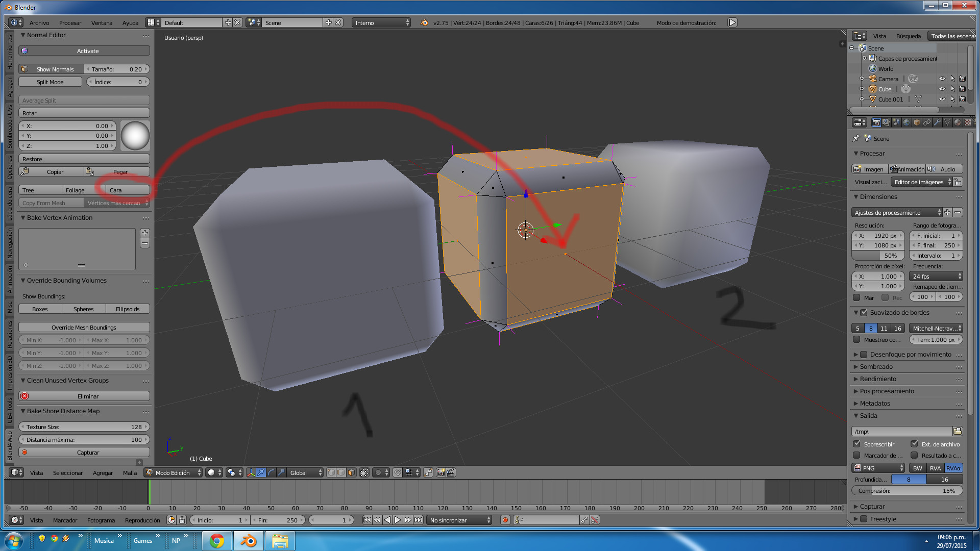Open the PNG file format dropdown
980x551 pixels.
click(878, 468)
